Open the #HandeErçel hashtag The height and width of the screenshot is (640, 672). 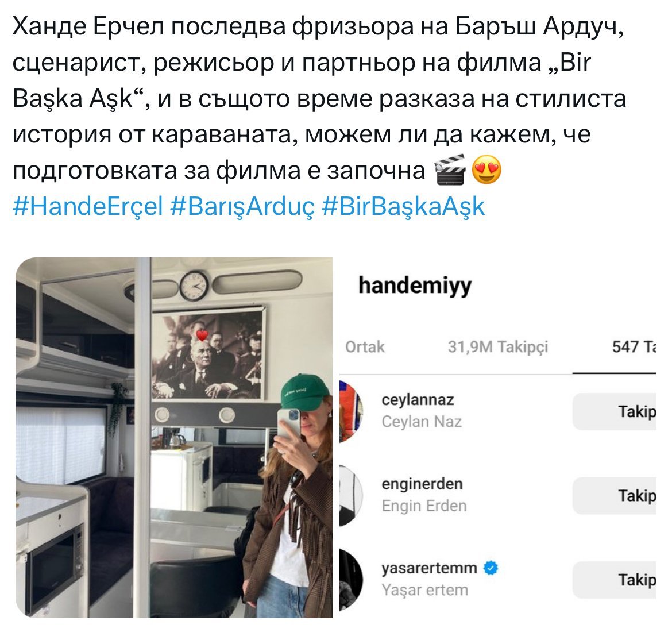coord(88,206)
